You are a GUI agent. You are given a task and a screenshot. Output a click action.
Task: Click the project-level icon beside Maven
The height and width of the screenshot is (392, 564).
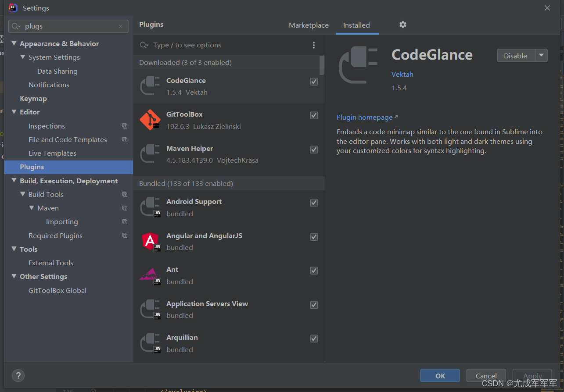tap(125, 208)
